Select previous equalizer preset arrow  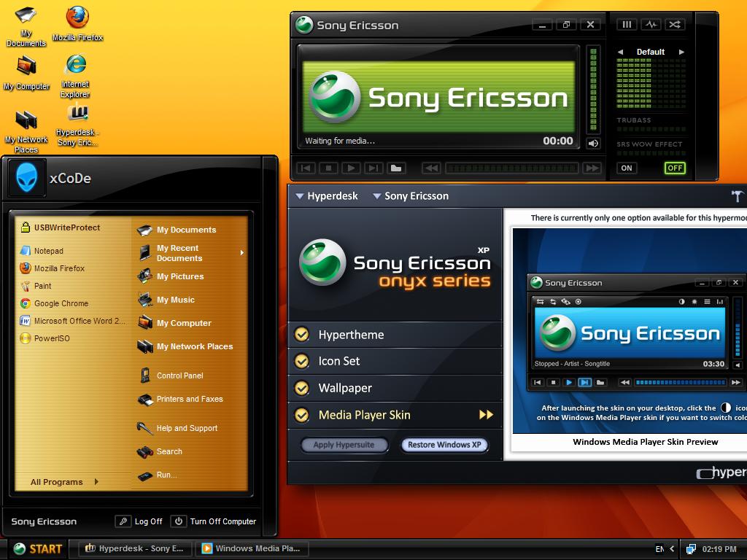[x=620, y=52]
